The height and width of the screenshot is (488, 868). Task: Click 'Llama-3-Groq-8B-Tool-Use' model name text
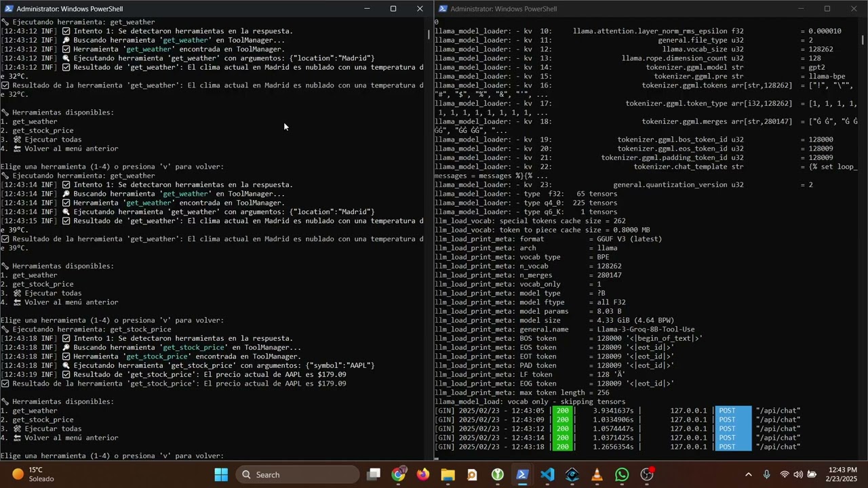[646, 329]
